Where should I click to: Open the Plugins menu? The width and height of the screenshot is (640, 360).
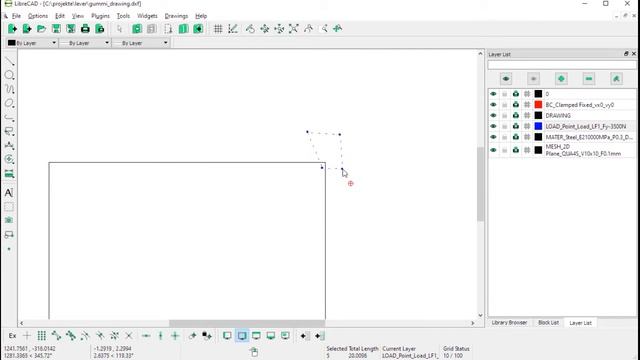point(100,16)
